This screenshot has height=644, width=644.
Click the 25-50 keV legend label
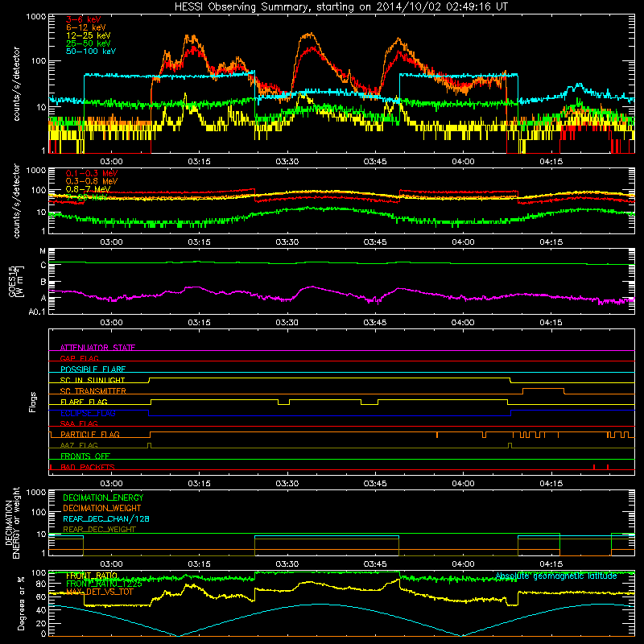click(x=89, y=43)
